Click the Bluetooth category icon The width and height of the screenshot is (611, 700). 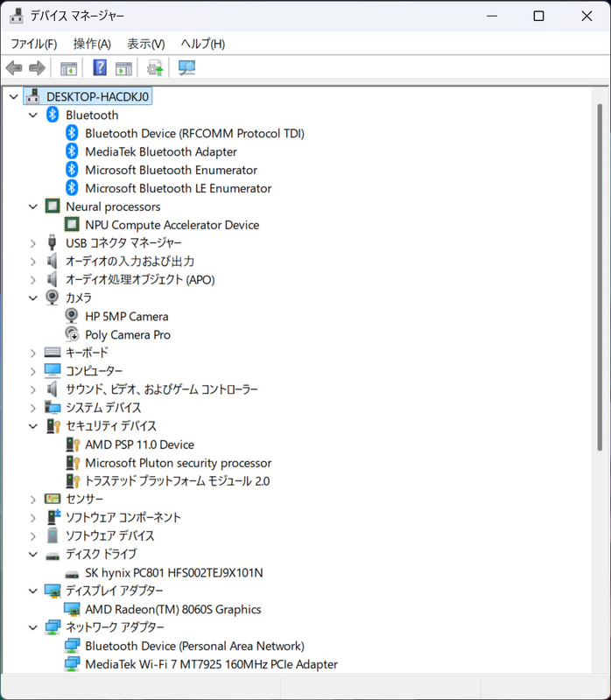tap(53, 115)
